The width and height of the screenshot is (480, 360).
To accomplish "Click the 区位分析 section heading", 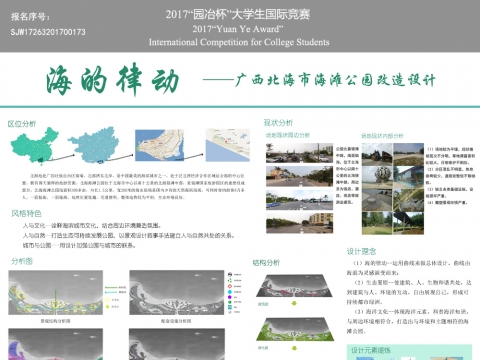I will 22,124.
